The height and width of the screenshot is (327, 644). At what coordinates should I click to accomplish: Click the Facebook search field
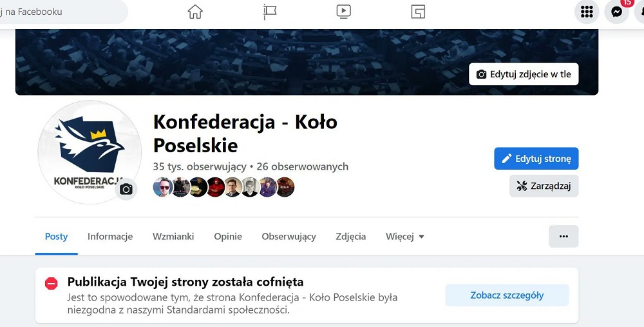click(x=62, y=12)
